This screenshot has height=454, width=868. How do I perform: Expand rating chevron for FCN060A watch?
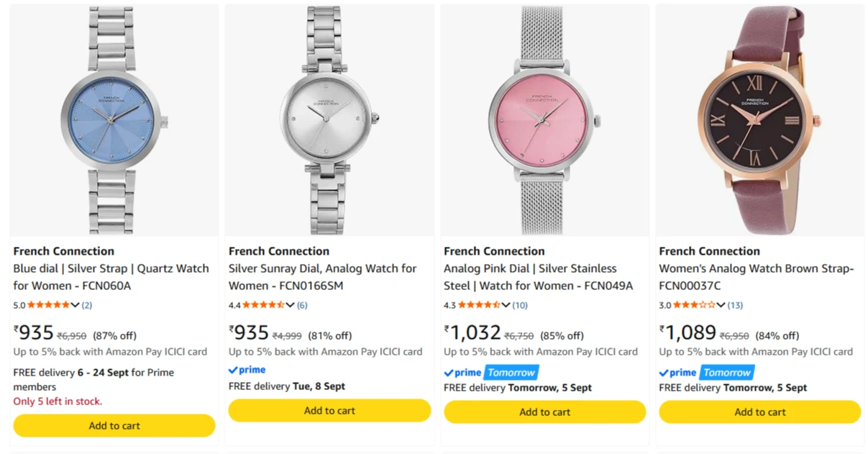[x=75, y=305]
